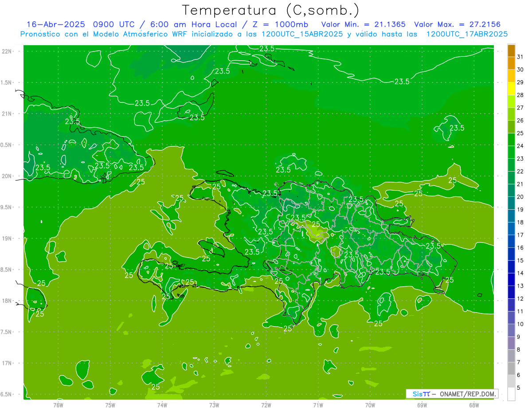The image size is (532, 411).
Task: Click the color bar segment between 5 and 6
Action: click(511, 381)
